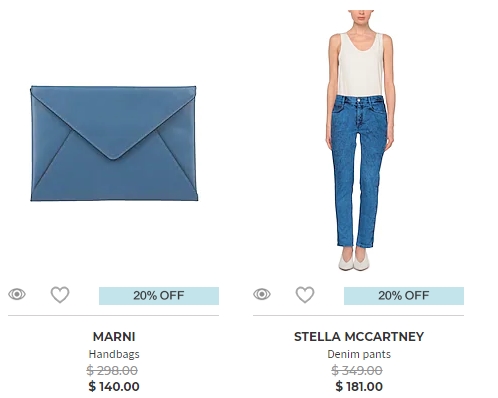Click the 20% OFF badge under denim pants
The width and height of the screenshot is (498, 398).
[404, 296]
